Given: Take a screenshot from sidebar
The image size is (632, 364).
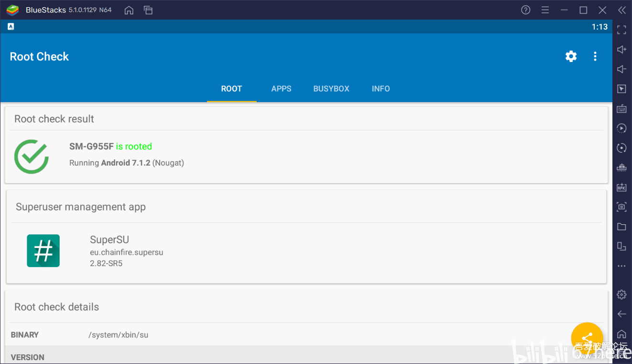Looking at the screenshot, I should 621,207.
